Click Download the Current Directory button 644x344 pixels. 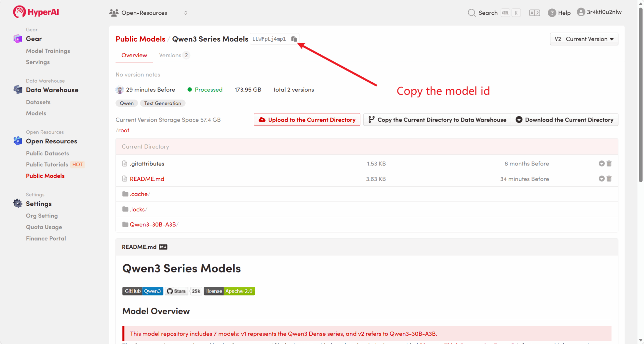tap(564, 120)
